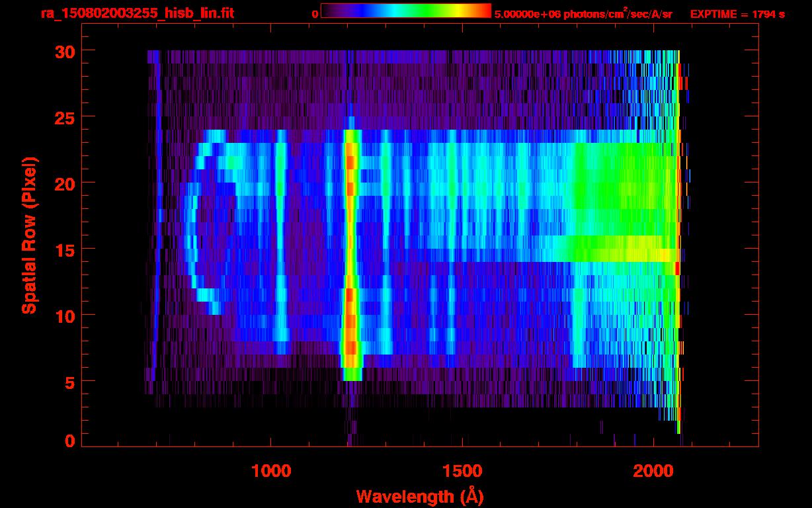Image resolution: width=812 pixels, height=508 pixels.
Task: Click the x-axis tick label 2000
Action: pos(653,471)
